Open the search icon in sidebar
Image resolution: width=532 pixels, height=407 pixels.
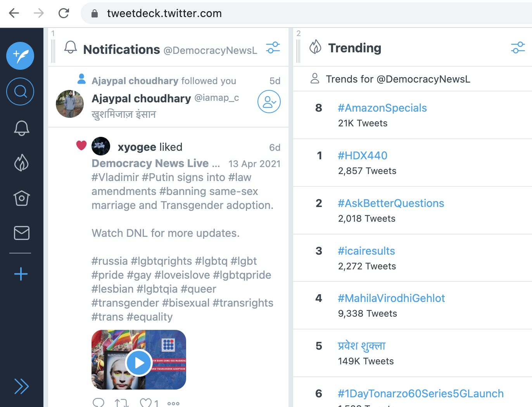pyautogui.click(x=20, y=91)
